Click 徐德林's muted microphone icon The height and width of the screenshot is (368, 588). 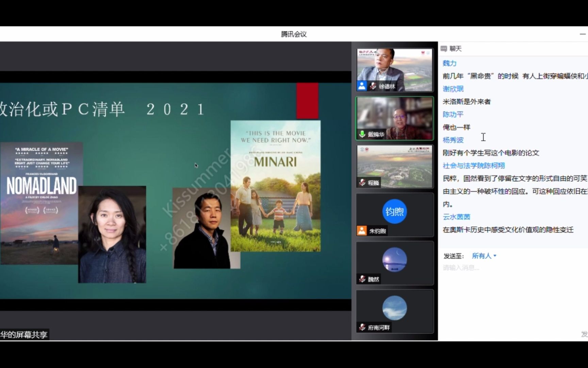coord(373,86)
